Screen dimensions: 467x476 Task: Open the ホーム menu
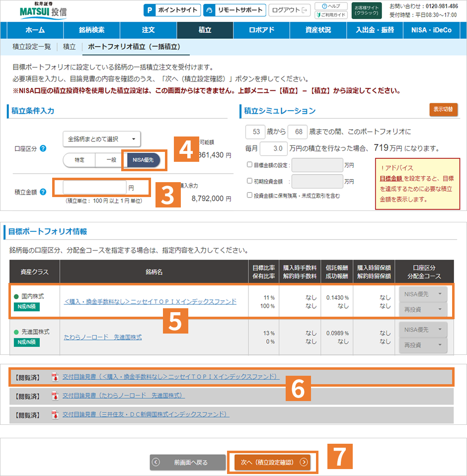coord(35,30)
